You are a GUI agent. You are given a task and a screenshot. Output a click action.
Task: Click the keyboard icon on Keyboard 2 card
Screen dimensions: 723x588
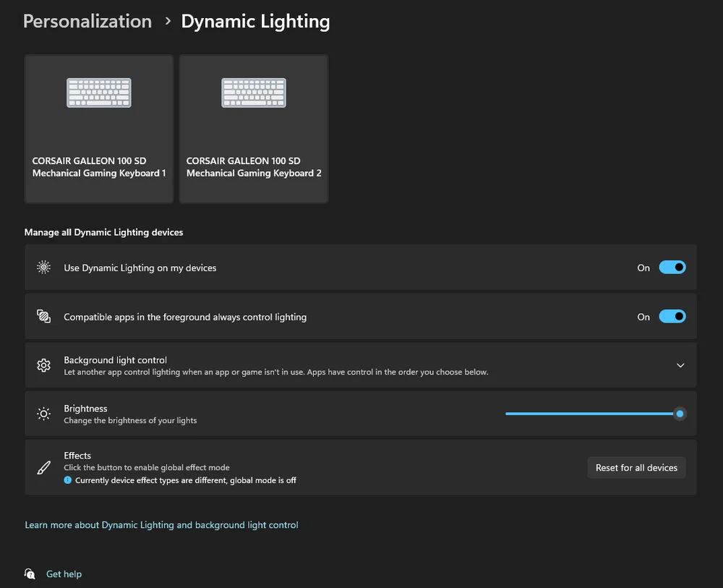[x=253, y=93]
